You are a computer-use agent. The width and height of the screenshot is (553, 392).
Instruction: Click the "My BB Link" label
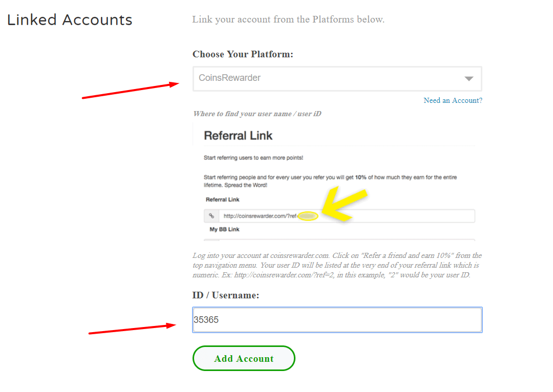coord(224,230)
